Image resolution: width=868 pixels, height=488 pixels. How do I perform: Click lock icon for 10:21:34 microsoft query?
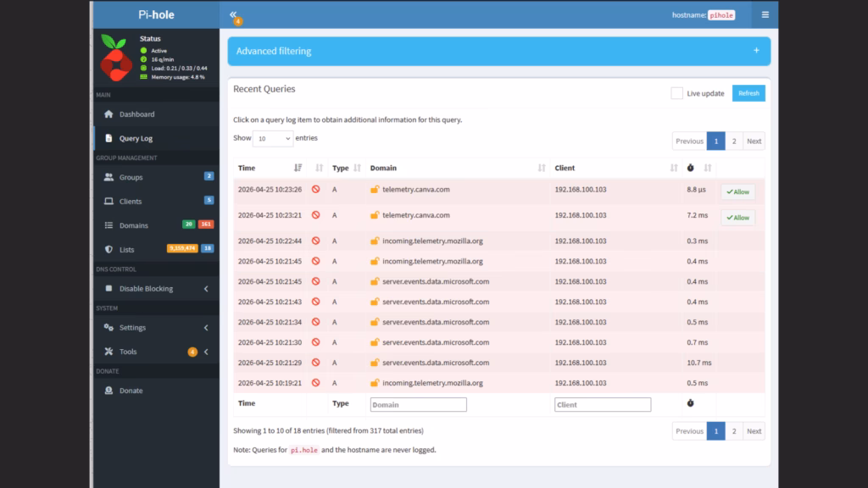click(375, 322)
